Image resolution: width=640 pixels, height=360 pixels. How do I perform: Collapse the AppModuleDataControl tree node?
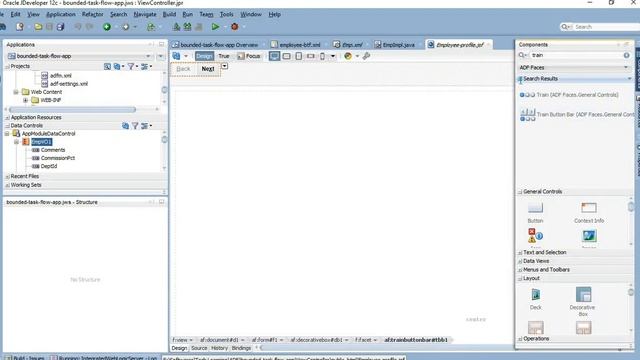coord(7,133)
